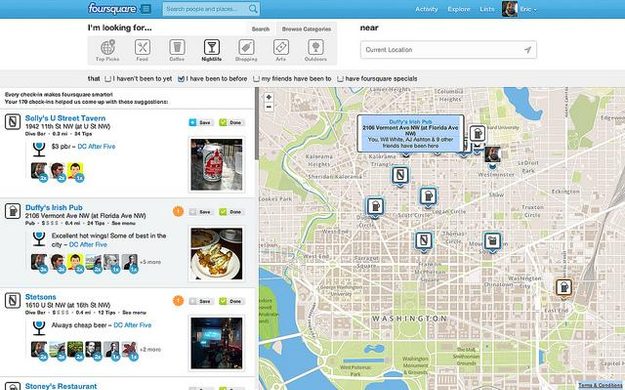625x390 pixels.
Task: Open the menu icon beside foursquare logo
Action: (146, 9)
